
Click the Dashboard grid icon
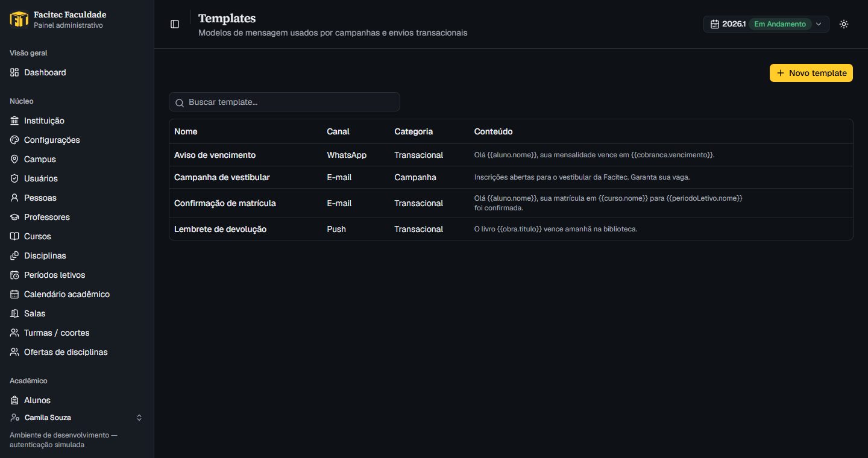tap(14, 72)
